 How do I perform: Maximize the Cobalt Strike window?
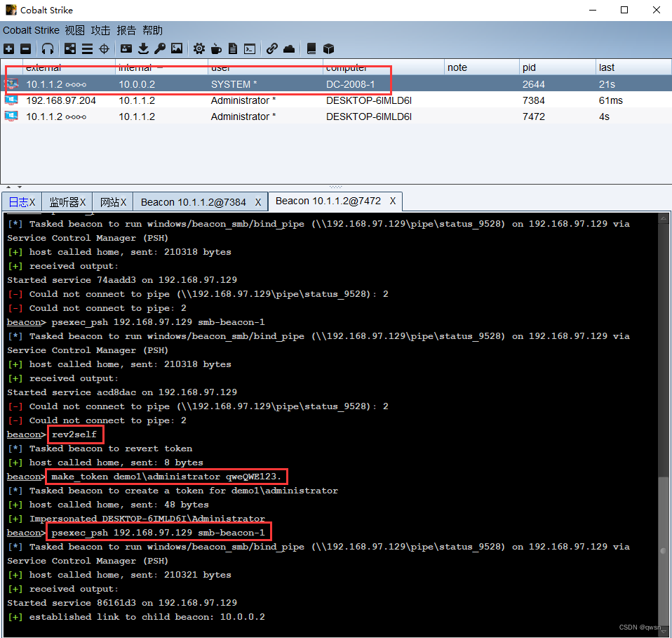(x=624, y=10)
